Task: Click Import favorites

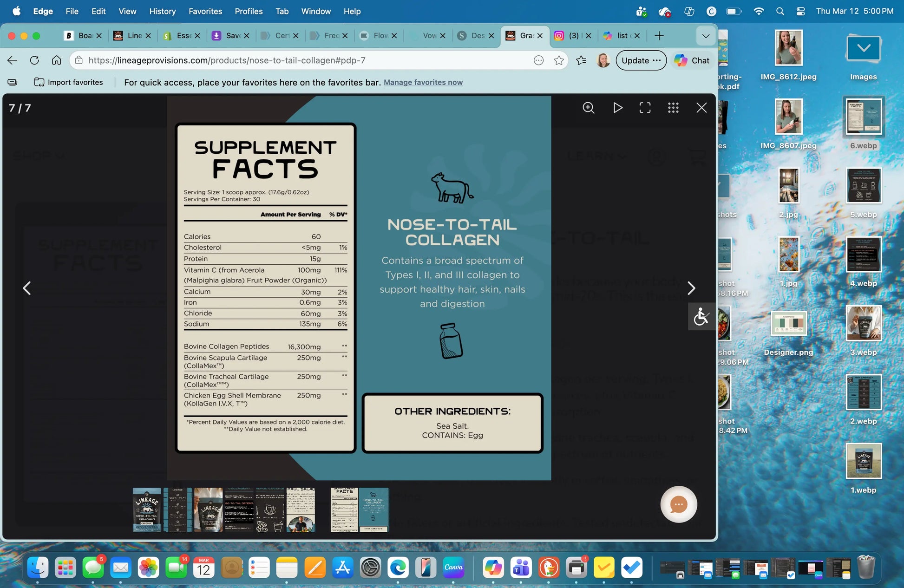Action: [69, 82]
